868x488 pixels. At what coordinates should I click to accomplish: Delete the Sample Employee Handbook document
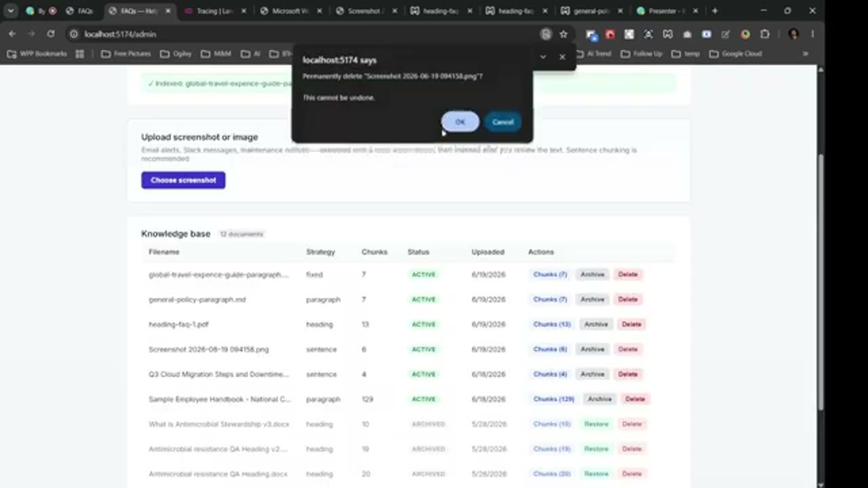(x=635, y=399)
